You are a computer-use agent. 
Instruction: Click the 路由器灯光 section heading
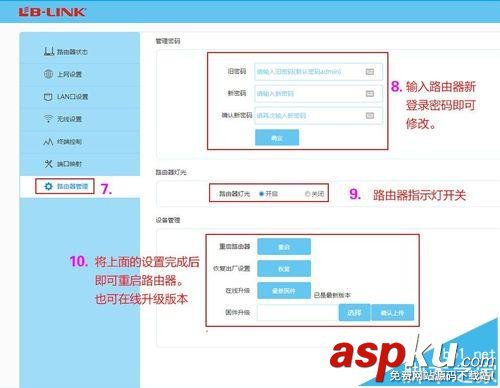tap(171, 172)
